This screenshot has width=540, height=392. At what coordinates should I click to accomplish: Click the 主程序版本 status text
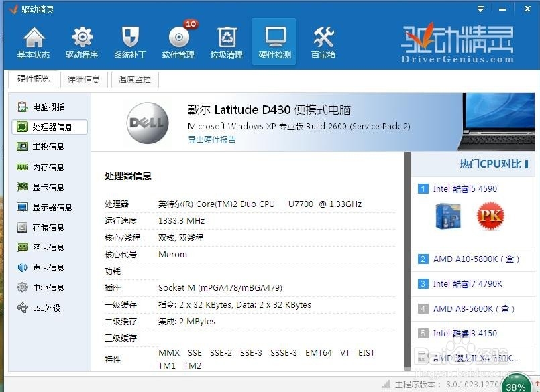coord(446,385)
